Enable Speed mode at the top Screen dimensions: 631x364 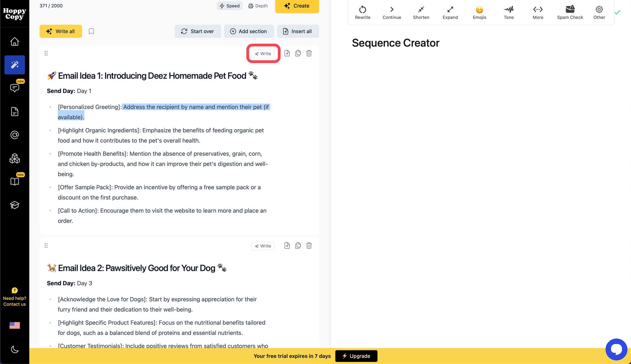pos(229,6)
